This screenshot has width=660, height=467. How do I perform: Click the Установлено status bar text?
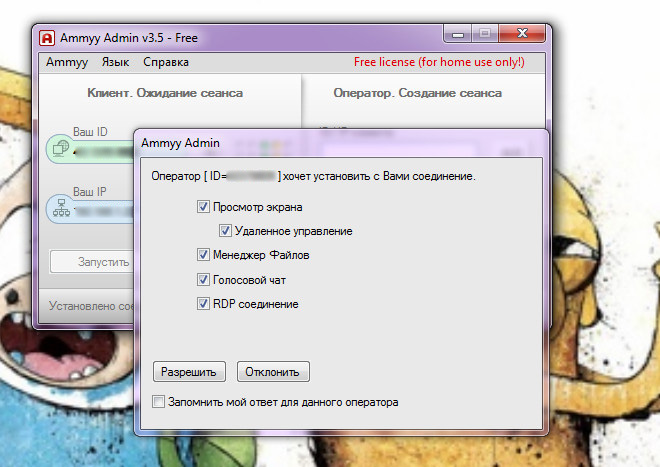[91, 306]
